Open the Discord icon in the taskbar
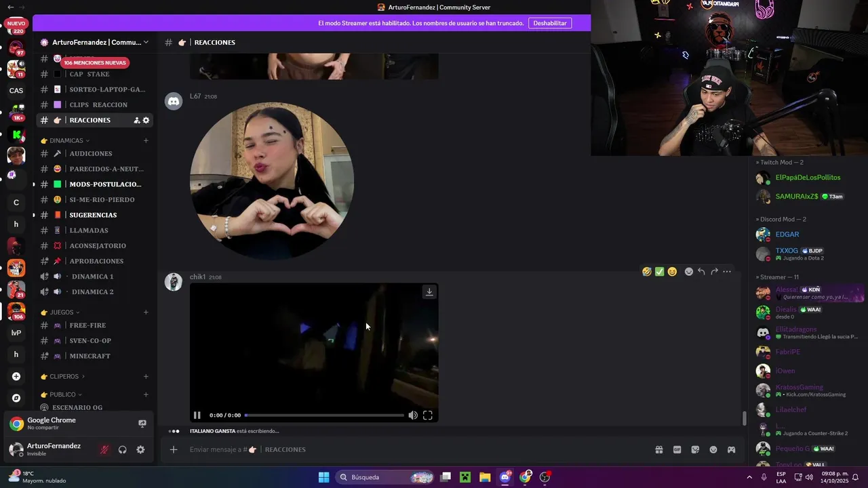868x488 pixels. 505,477
